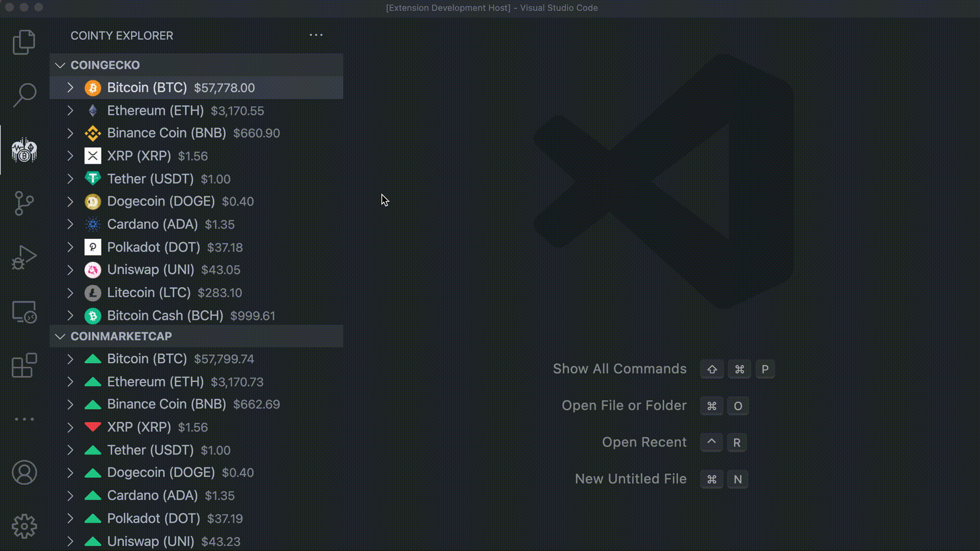Image resolution: width=980 pixels, height=551 pixels.
Task: Open Source Control view
Action: [24, 203]
